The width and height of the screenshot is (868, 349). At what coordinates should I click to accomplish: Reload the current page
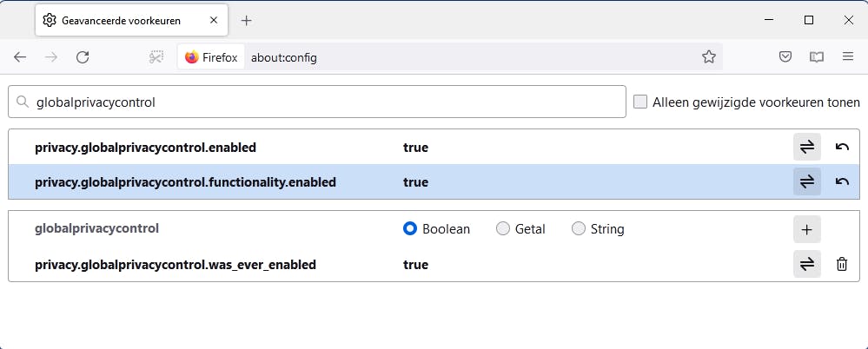tap(83, 57)
